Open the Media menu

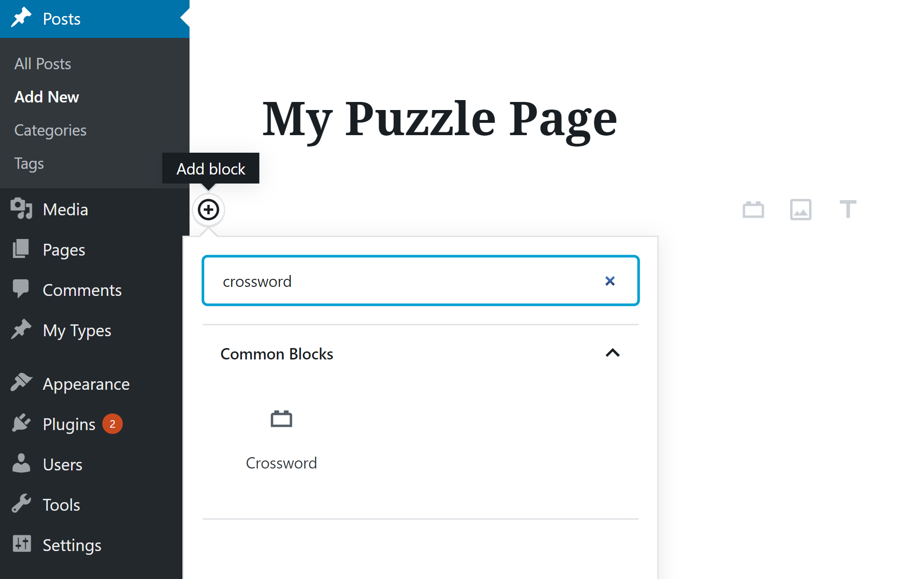[x=65, y=210]
